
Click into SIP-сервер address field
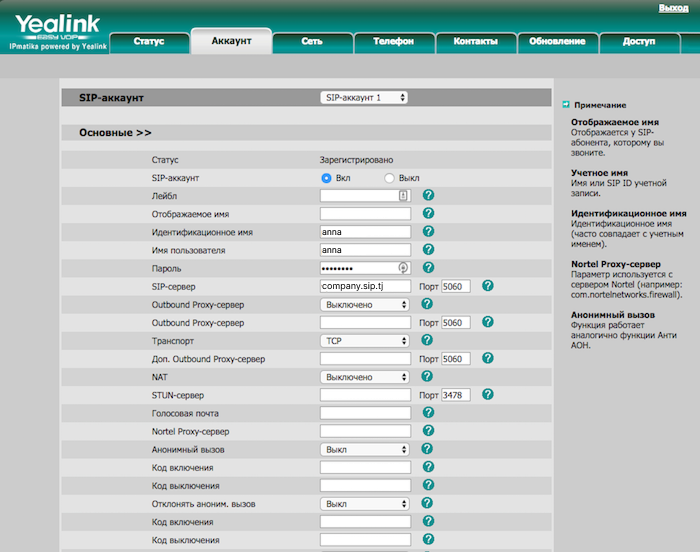(x=365, y=286)
